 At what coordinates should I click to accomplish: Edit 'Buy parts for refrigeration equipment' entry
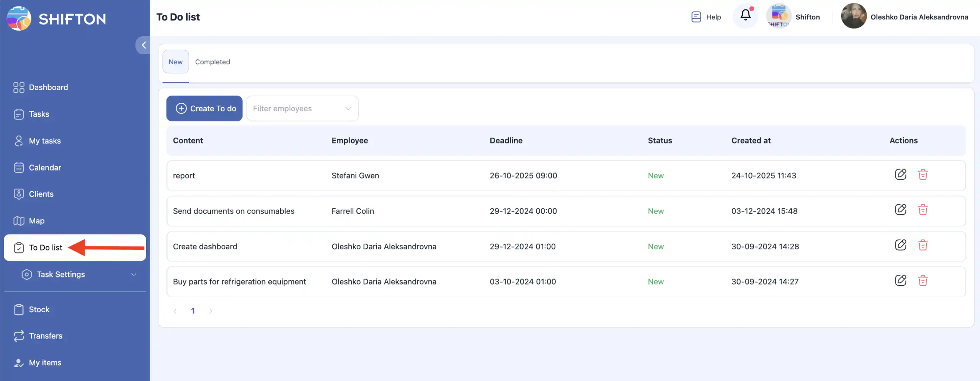point(900,280)
